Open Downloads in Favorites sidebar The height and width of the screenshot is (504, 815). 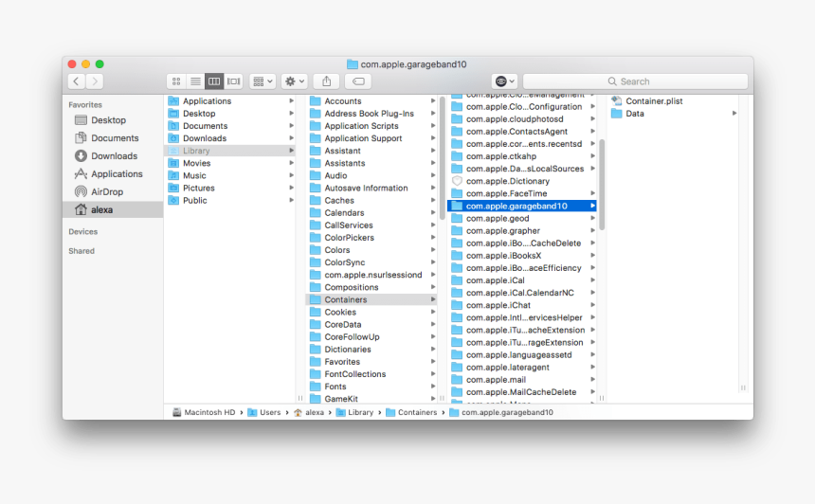[113, 156]
